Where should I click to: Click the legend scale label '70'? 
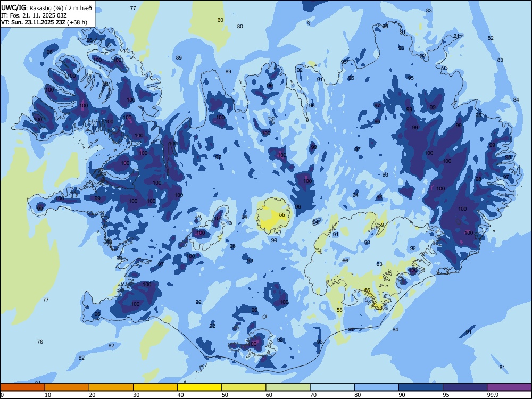[x=313, y=395]
